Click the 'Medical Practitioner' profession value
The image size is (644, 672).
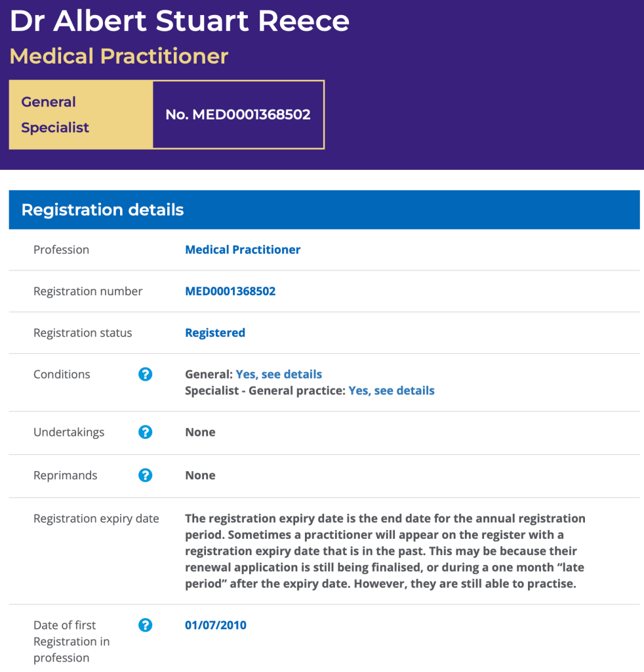point(243,250)
